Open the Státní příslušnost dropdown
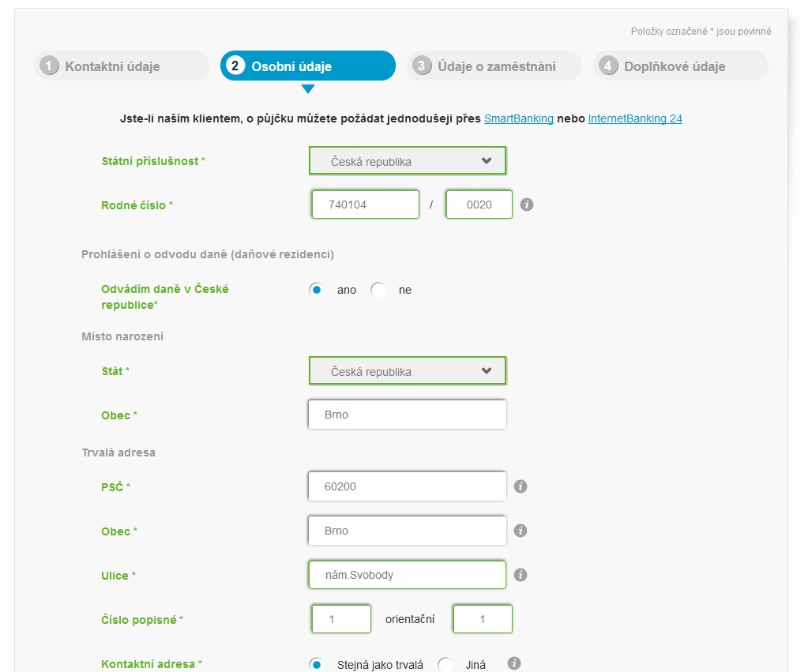The image size is (808, 672). click(408, 161)
